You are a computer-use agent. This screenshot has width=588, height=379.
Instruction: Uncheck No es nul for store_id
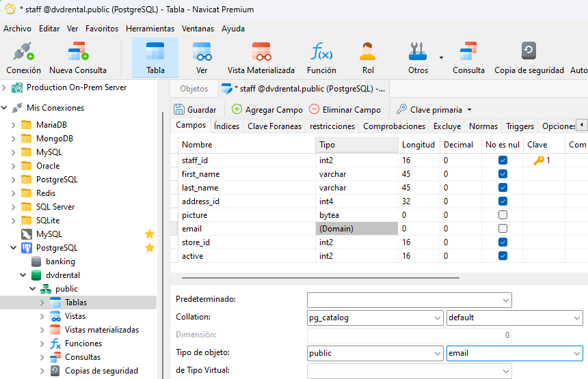tap(503, 242)
